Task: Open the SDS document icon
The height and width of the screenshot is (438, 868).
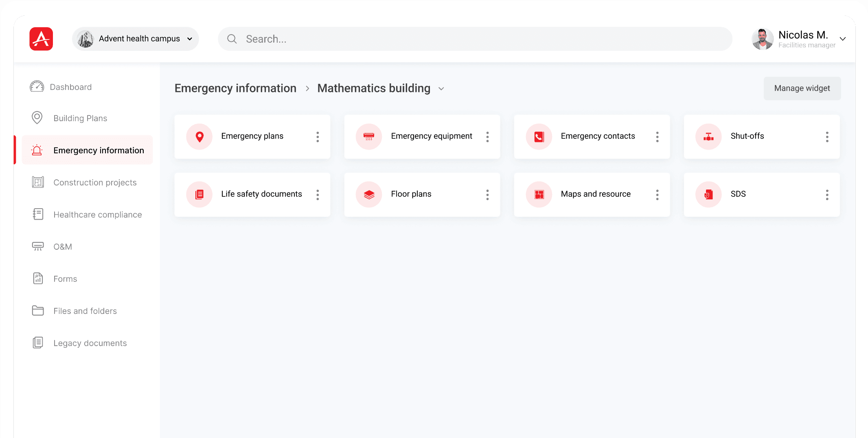Action: tap(708, 194)
